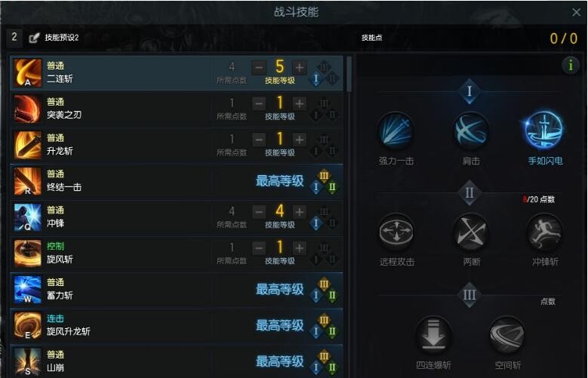Choose the 远程攻击 tier II icon
Viewport: 588px width, 378px height.
[x=396, y=232]
